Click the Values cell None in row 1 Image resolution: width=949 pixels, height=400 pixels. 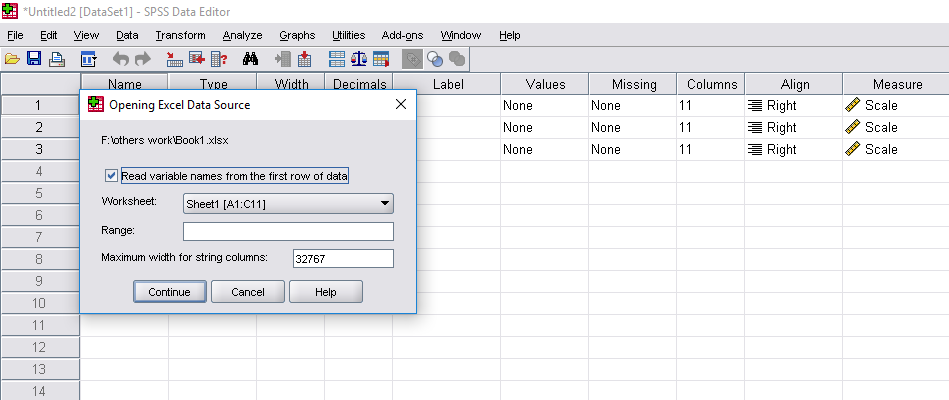(x=545, y=105)
